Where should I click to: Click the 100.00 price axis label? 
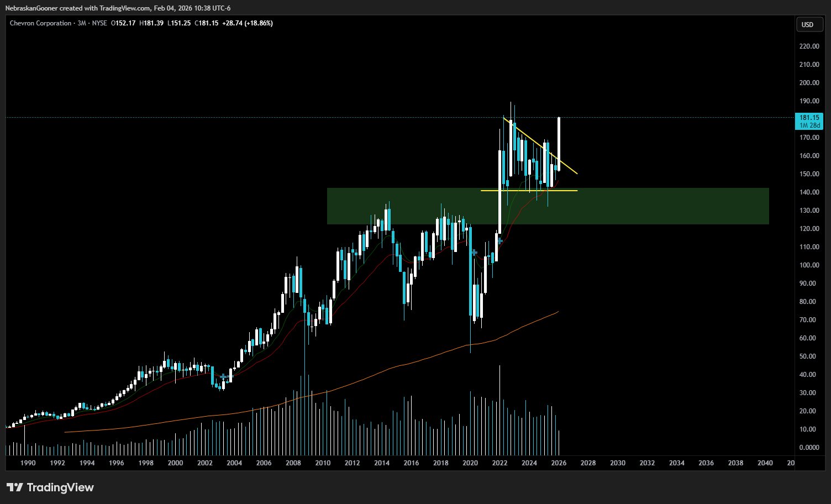click(x=809, y=265)
